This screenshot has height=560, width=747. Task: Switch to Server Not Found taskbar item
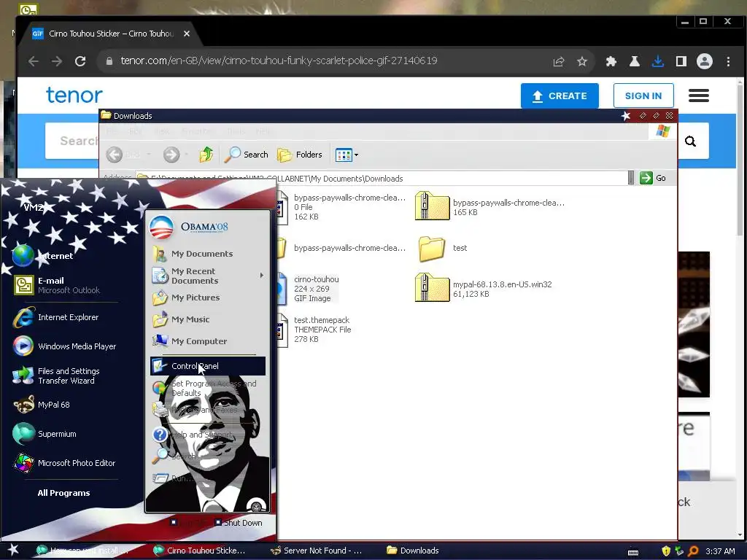(317, 551)
